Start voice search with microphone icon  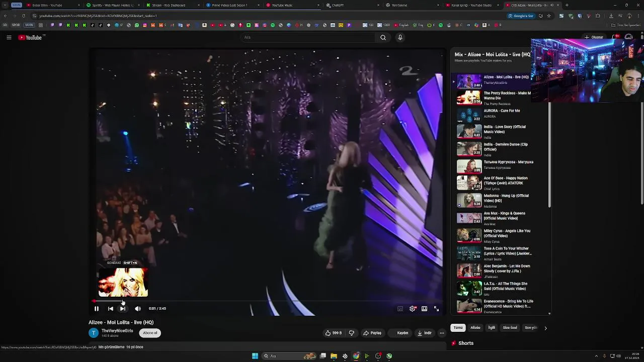point(400,37)
